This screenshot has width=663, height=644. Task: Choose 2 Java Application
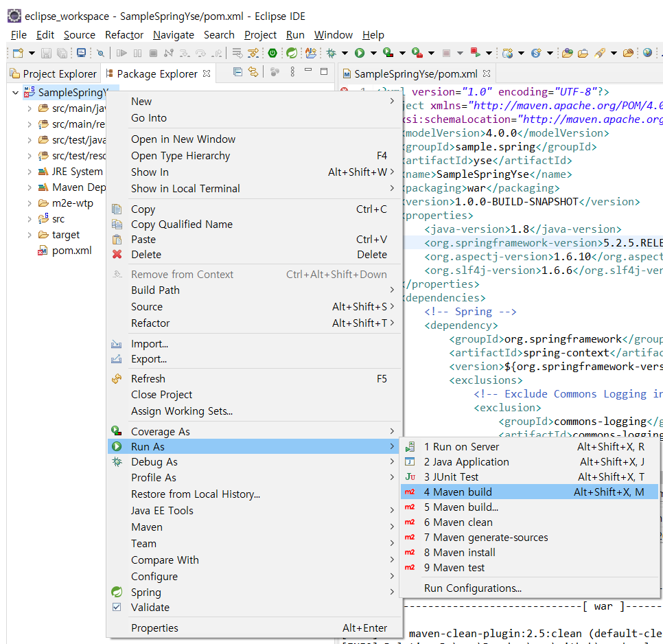pyautogui.click(x=529, y=462)
